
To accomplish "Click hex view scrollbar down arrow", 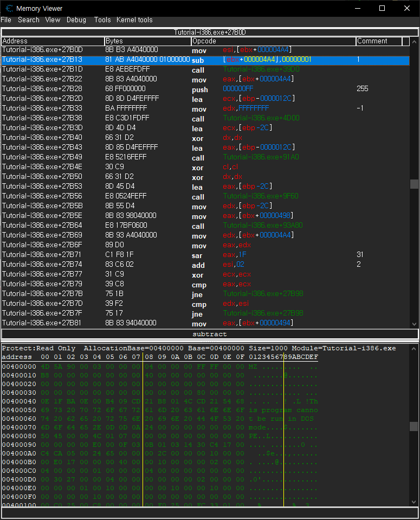I will click(413, 502).
